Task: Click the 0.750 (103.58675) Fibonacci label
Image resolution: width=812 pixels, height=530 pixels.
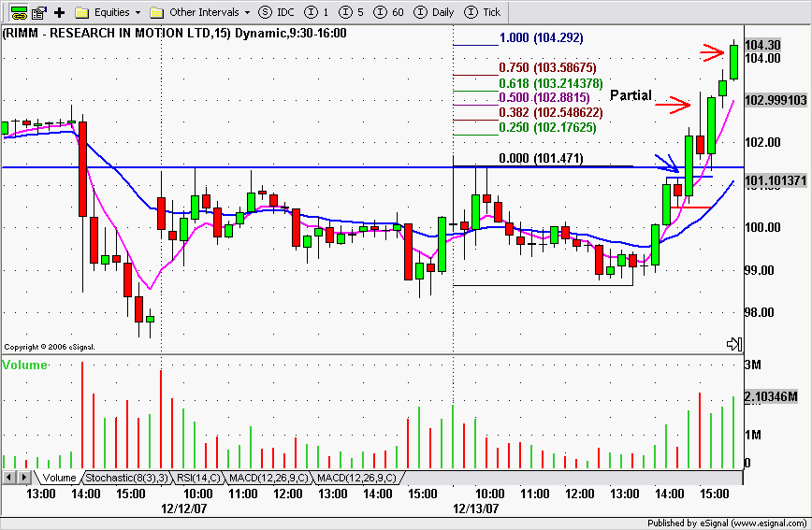Action: pos(547,68)
